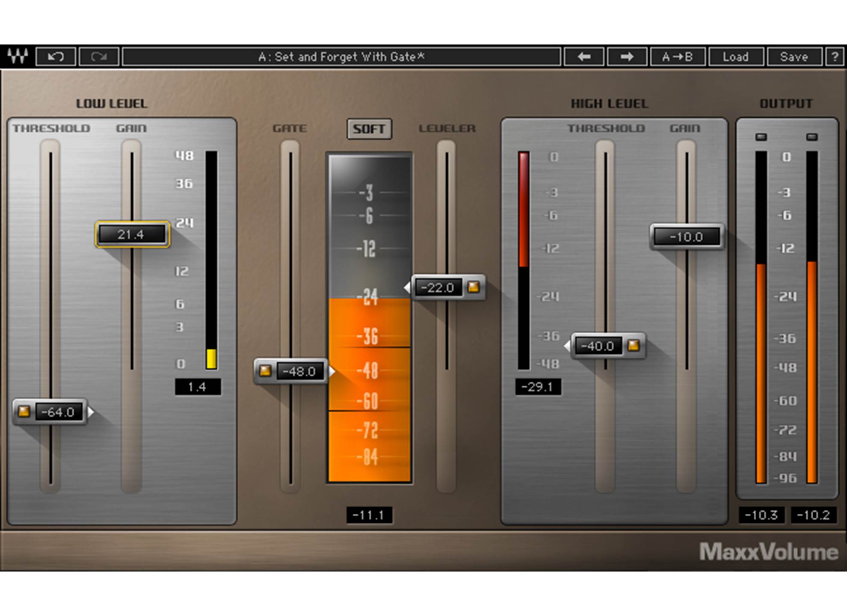Load next preset with right arrow
The width and height of the screenshot is (847, 616).
coord(627,56)
